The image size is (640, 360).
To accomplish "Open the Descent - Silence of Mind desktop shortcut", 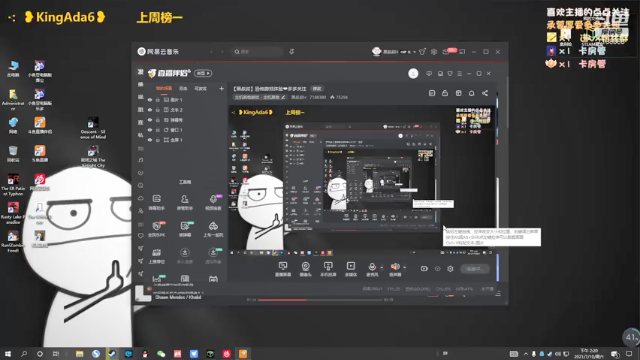I will [x=93, y=128].
